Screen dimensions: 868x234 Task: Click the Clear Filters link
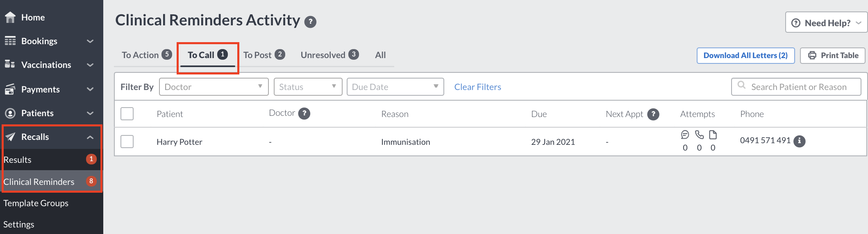pyautogui.click(x=478, y=87)
